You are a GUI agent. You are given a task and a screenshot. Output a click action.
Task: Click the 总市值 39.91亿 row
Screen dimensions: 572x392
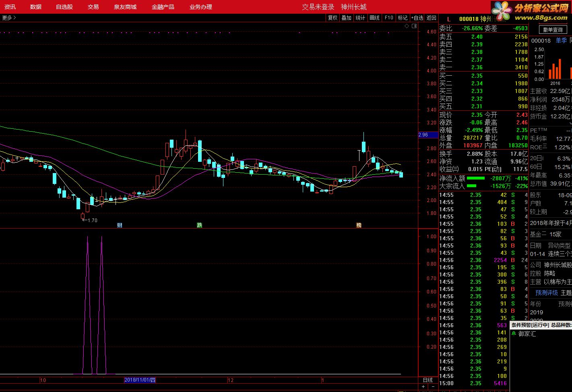click(x=551, y=184)
